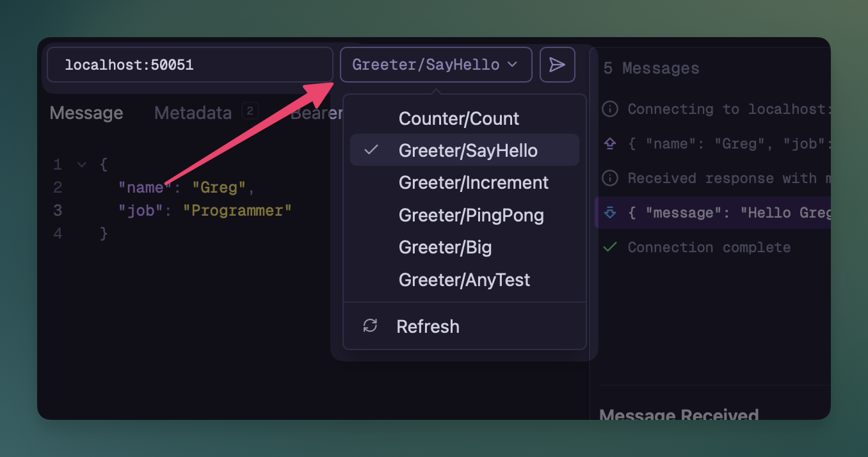Viewport: 868px width, 457px height.
Task: Click the localhost:50051 URL input field
Action: (x=189, y=65)
